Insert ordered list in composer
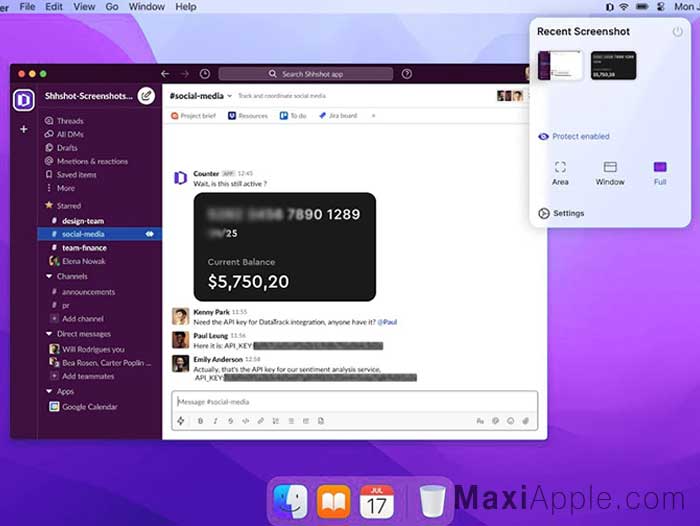The image size is (700, 526). coord(276,421)
